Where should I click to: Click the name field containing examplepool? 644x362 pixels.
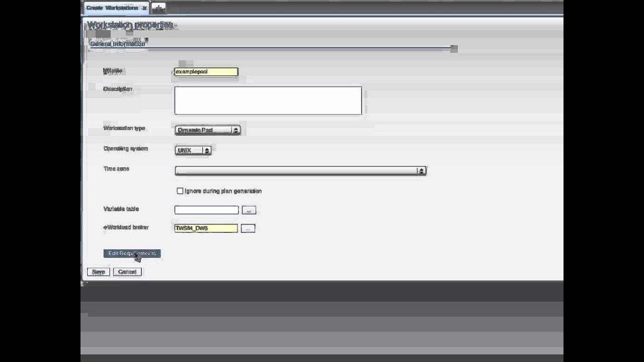click(206, 72)
